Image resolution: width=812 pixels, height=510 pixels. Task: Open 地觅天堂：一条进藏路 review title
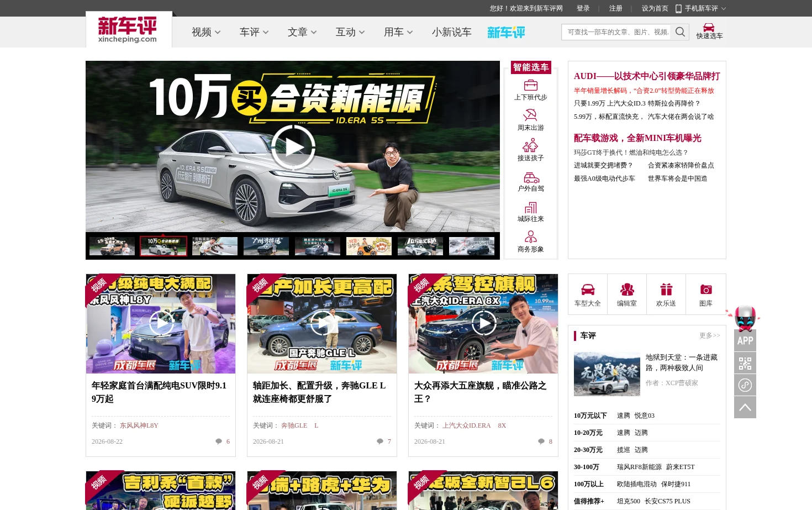point(682,362)
